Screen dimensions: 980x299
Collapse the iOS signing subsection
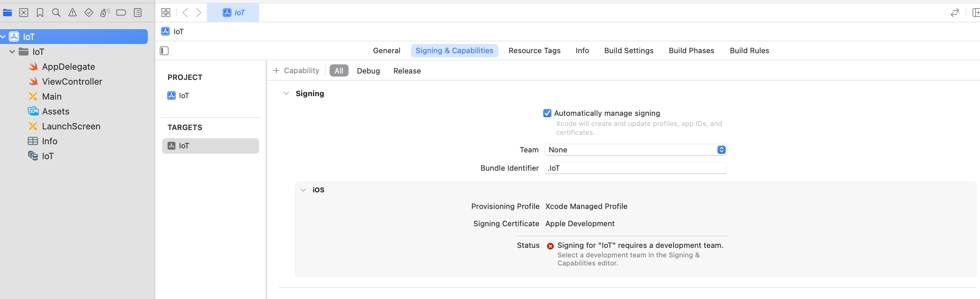click(x=303, y=190)
